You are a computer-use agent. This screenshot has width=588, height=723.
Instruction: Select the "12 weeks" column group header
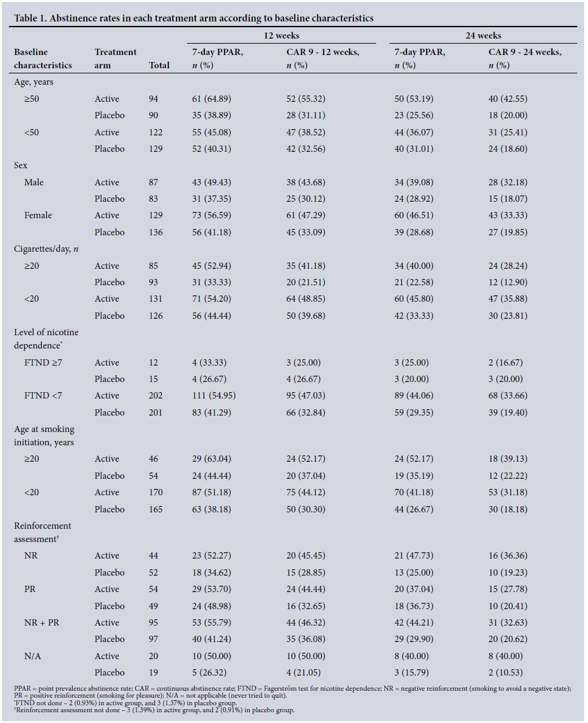coord(281,35)
